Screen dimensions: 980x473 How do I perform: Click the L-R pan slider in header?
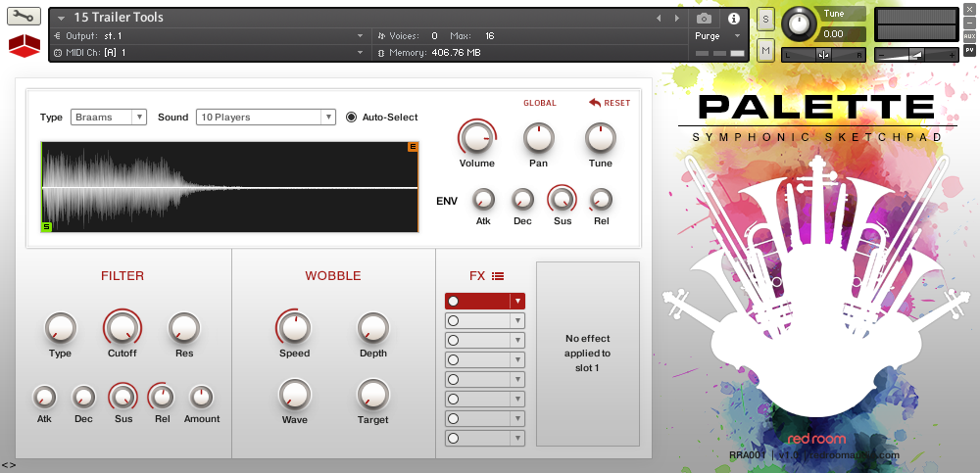point(823,55)
